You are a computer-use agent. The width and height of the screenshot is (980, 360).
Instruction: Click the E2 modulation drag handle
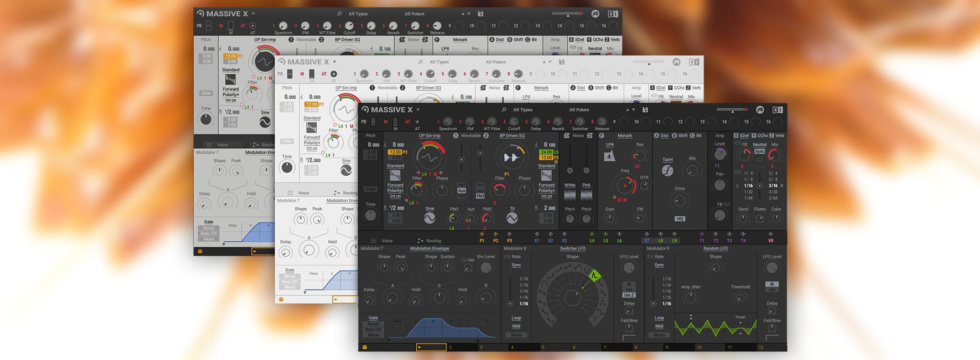(551, 235)
